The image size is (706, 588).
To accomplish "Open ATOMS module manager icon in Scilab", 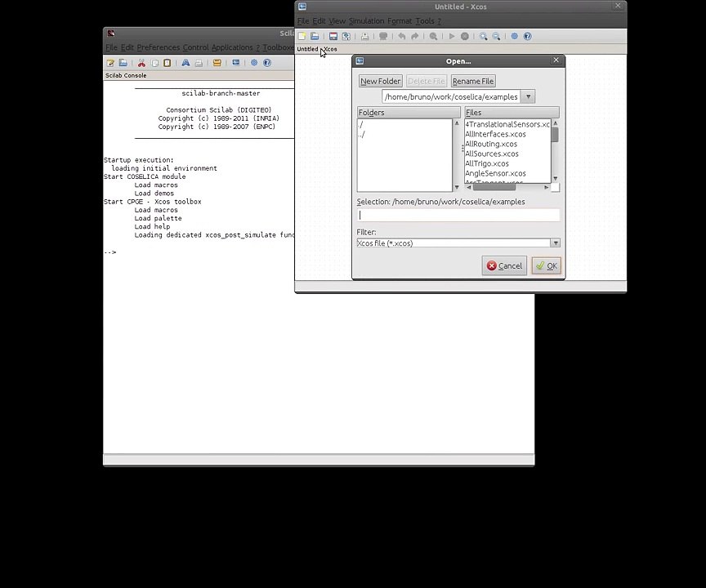I will 217,63.
